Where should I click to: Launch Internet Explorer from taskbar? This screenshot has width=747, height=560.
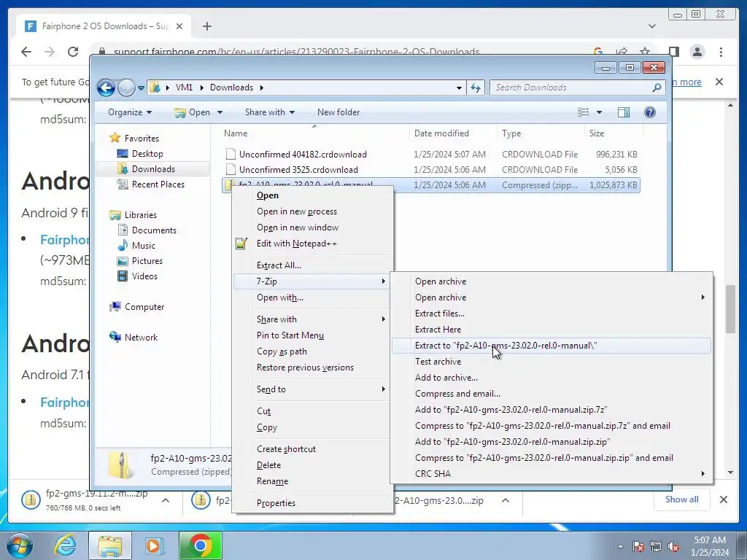coord(65,545)
